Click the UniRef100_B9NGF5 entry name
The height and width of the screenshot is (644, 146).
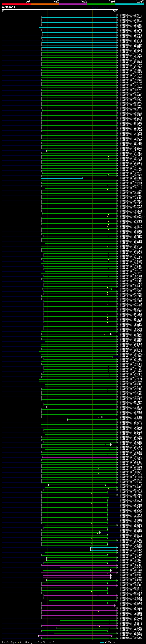coord(131,58)
